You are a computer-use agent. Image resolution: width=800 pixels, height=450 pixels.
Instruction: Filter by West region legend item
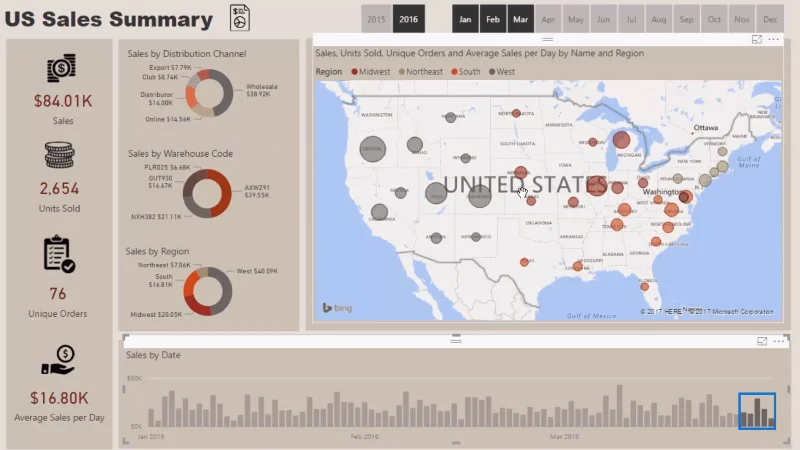(x=502, y=71)
